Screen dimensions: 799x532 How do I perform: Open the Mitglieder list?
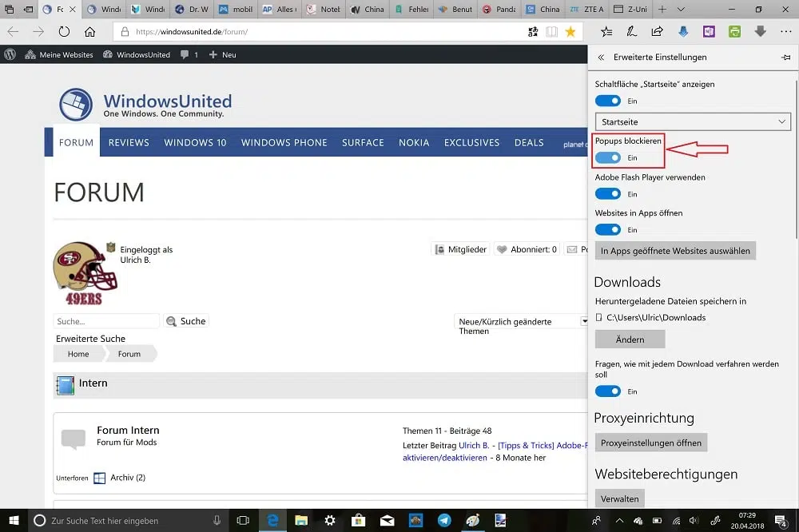(461, 249)
